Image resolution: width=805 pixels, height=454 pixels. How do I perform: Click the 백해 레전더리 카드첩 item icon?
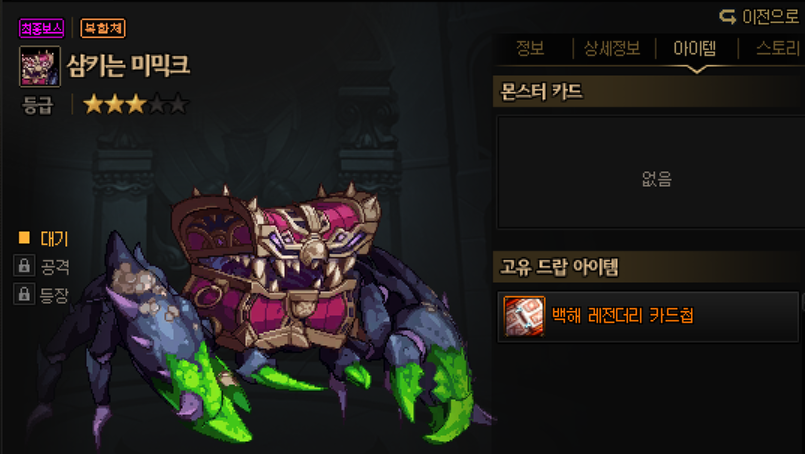(x=524, y=316)
